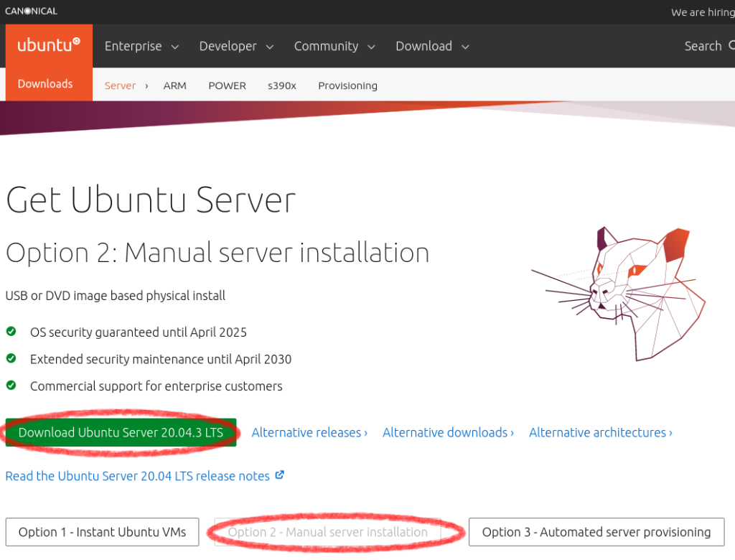This screenshot has width=735, height=560.
Task: Open the Alternative downloads link
Action: [448, 432]
